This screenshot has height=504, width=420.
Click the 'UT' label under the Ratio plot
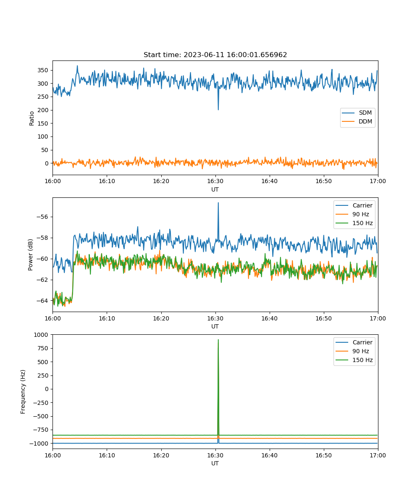pos(215,189)
